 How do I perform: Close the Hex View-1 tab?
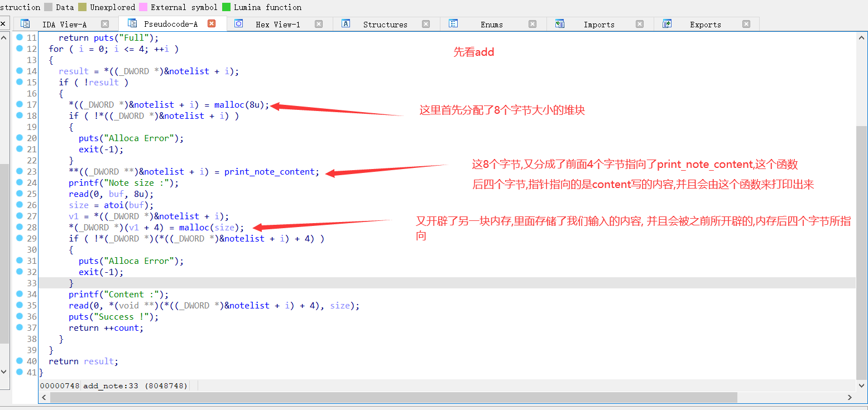click(319, 24)
